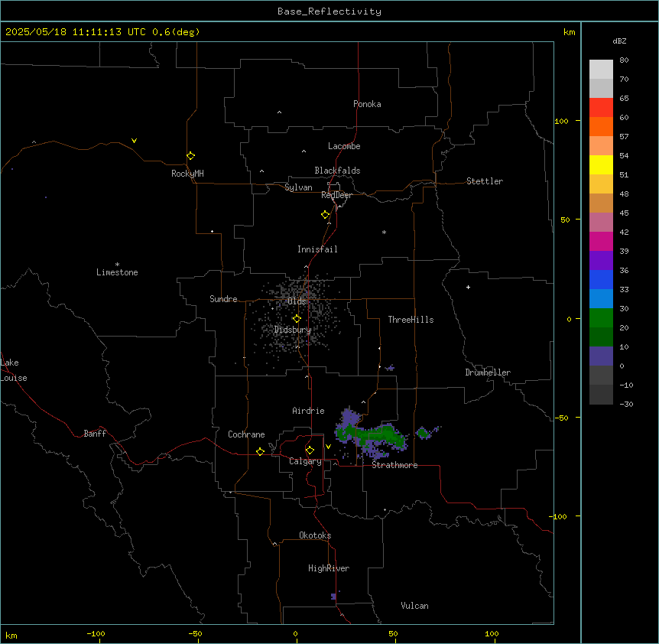Click the Limestone label

point(117,272)
